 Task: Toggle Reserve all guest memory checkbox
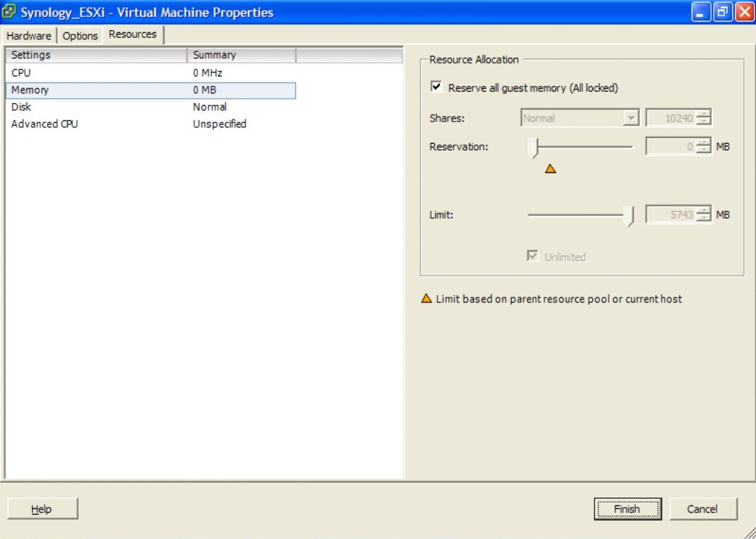[x=437, y=87]
